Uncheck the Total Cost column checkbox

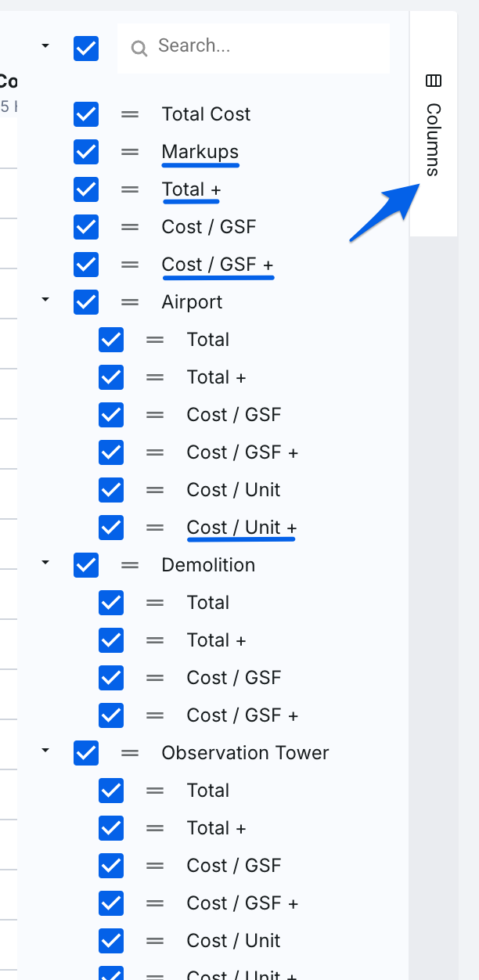pyautogui.click(x=86, y=114)
